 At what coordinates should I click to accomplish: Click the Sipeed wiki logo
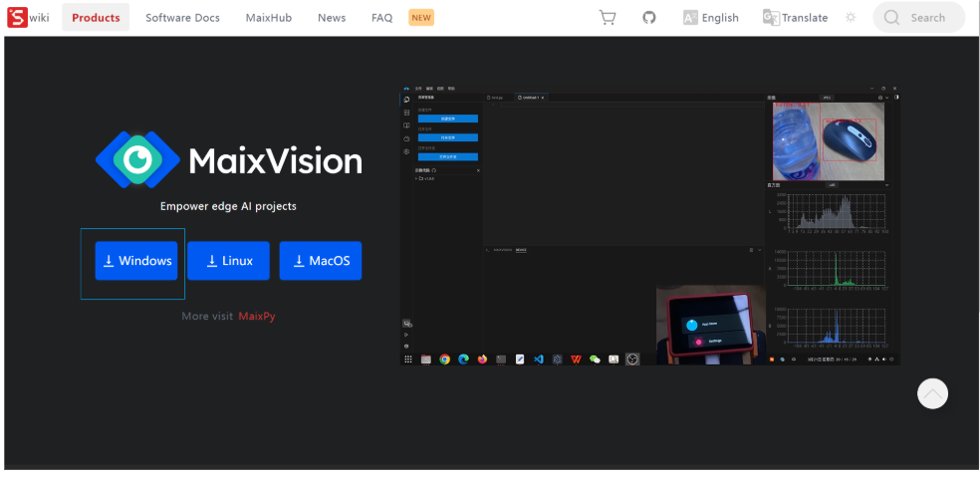[x=28, y=18]
